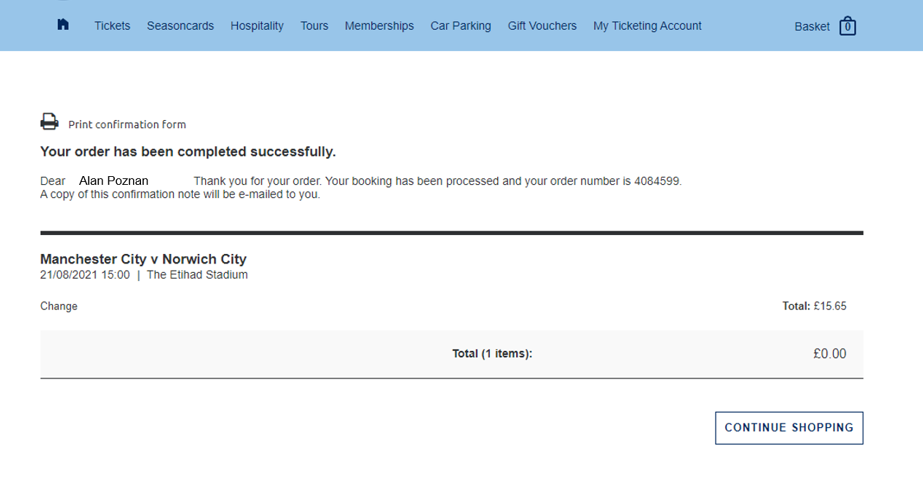This screenshot has width=923, height=500.
Task: Click the Total: £15.65 amount
Action: click(814, 306)
